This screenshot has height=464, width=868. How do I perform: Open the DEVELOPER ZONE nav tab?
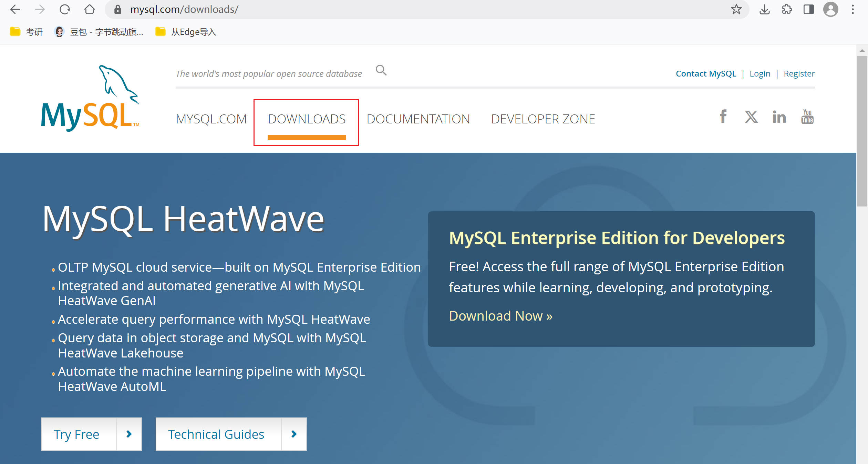coord(543,119)
